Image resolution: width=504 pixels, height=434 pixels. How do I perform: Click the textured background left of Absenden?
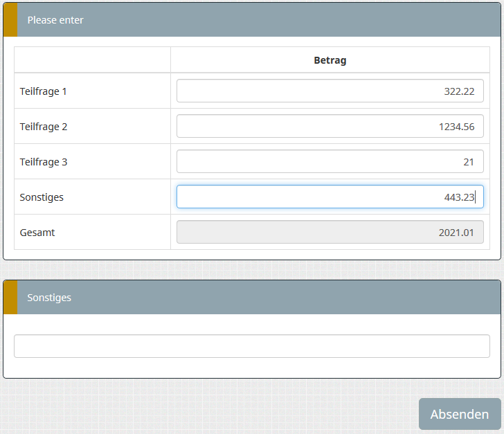click(208, 414)
